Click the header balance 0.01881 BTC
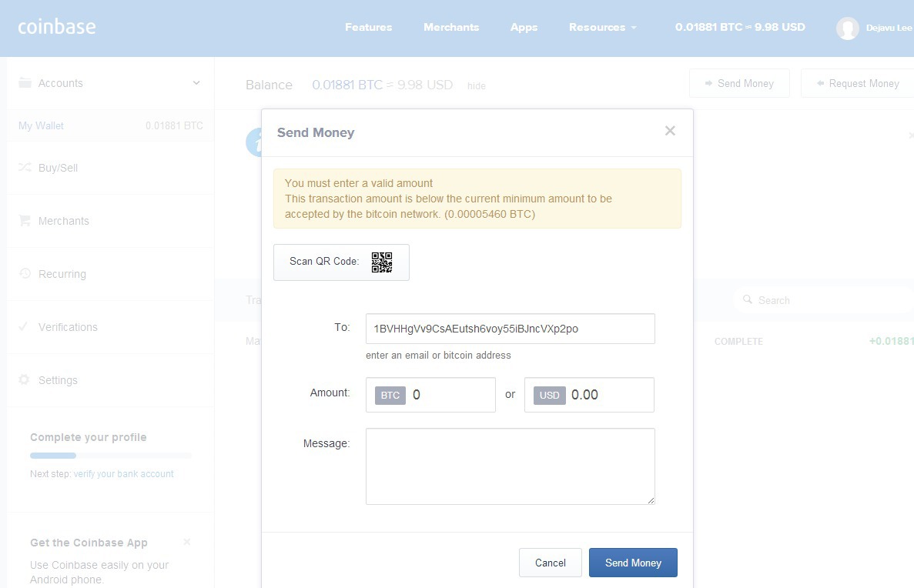This screenshot has height=588, width=914. (740, 28)
